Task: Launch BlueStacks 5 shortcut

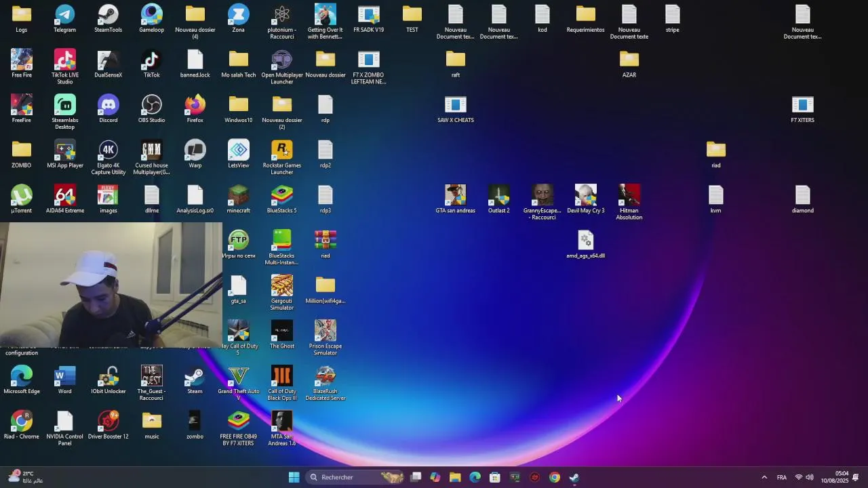Action: (x=282, y=199)
